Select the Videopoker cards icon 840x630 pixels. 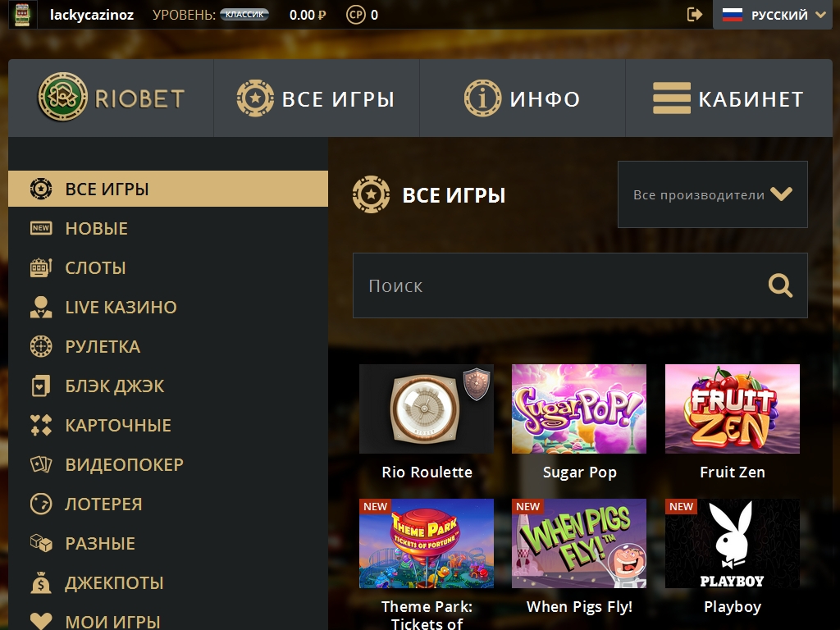(x=41, y=464)
